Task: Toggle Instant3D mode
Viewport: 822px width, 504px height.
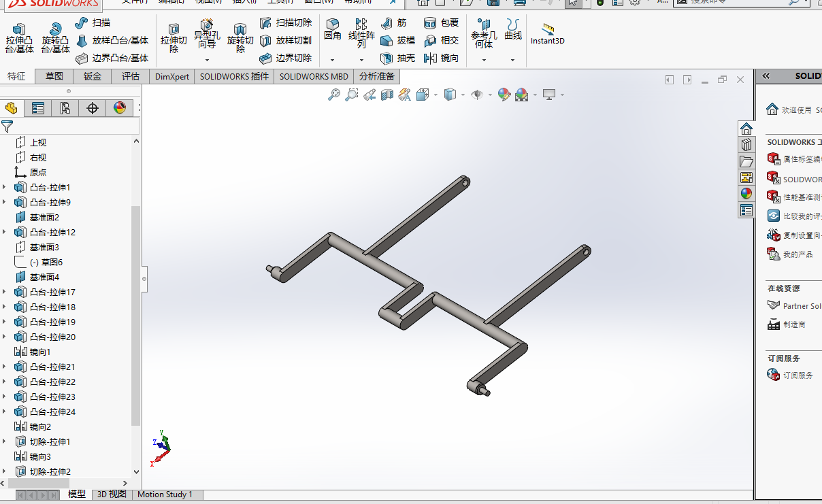Action: [x=548, y=33]
